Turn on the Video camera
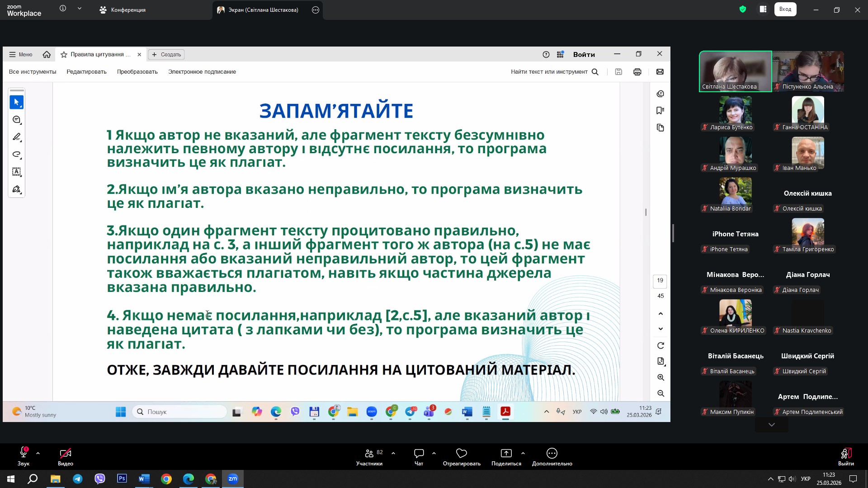This screenshot has width=868, height=488. pos(65,453)
